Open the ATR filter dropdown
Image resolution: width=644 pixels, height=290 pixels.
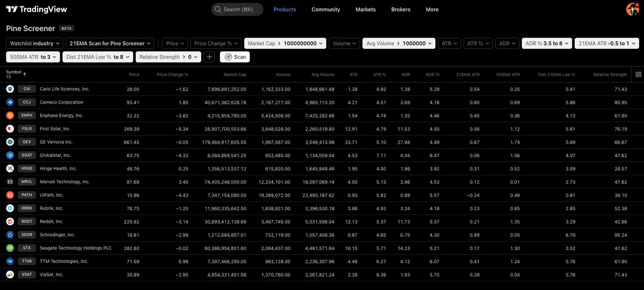[x=449, y=43]
